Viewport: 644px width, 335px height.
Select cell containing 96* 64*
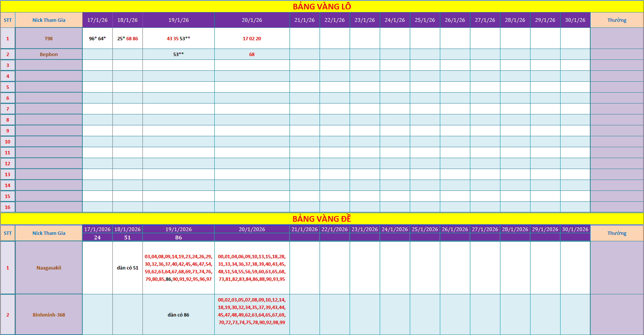tap(97, 38)
